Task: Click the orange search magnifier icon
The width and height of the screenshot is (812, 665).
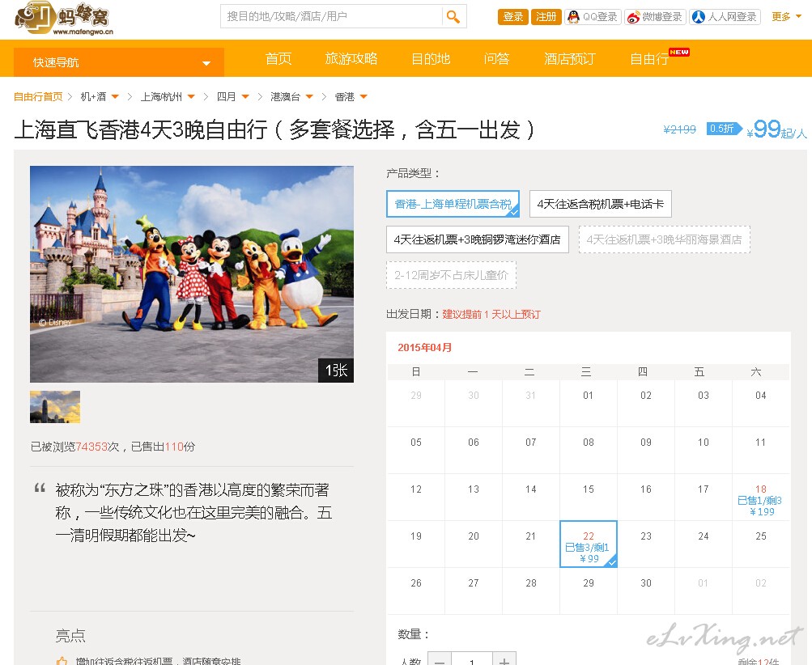Action: click(453, 16)
